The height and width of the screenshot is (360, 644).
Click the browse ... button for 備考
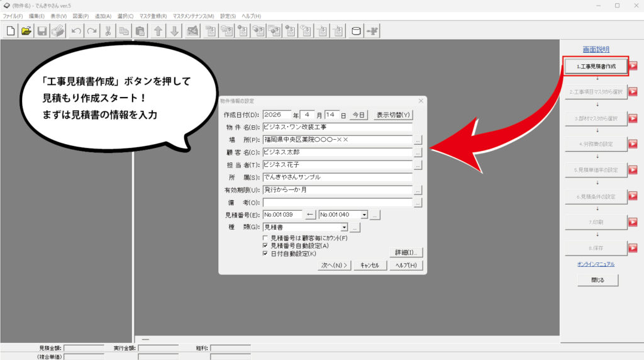418,203
